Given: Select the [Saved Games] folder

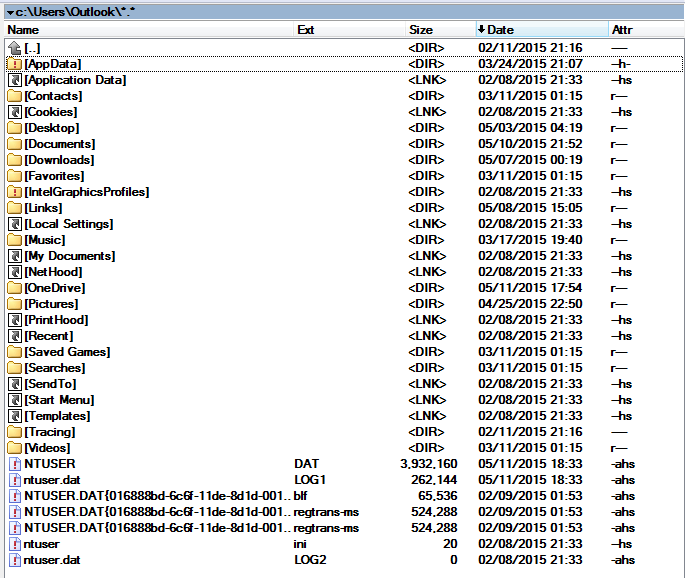Looking at the screenshot, I should [x=67, y=352].
